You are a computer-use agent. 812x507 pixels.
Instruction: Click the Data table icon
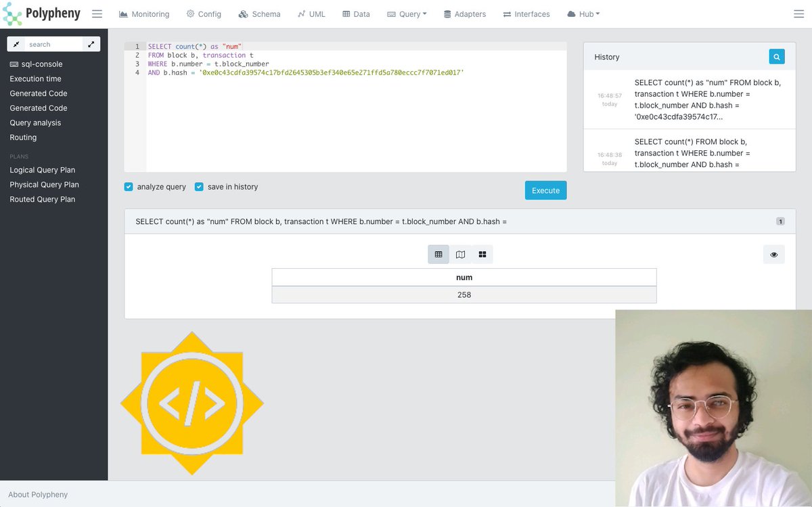tap(346, 14)
